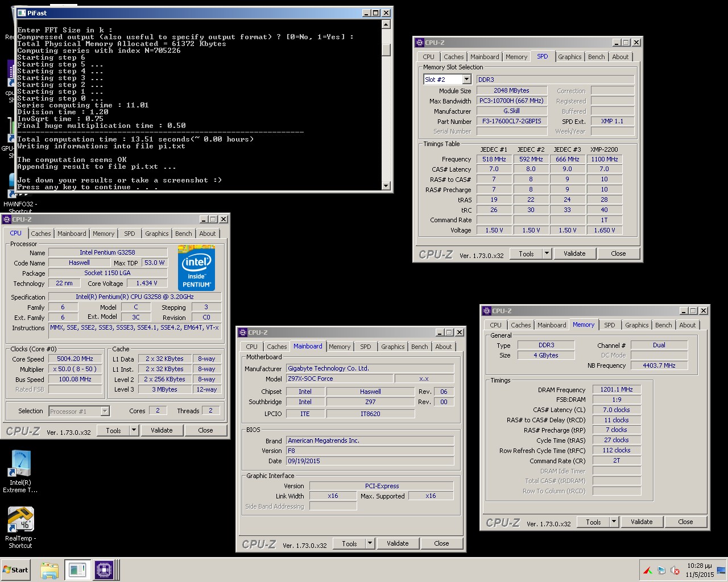Click the Core Voltage value 1.434 V
Viewport: 728px width, 582px height.
[x=147, y=283]
